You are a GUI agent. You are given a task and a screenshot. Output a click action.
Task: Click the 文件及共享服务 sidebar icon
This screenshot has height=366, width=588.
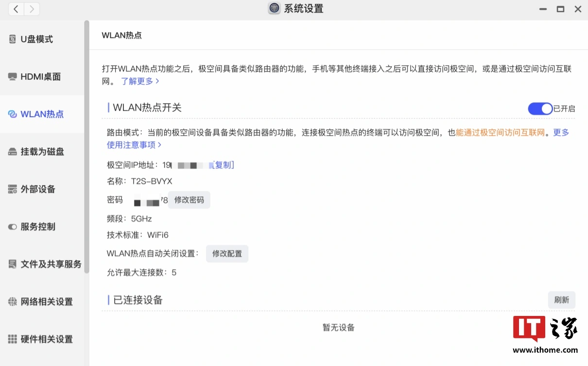(13, 264)
